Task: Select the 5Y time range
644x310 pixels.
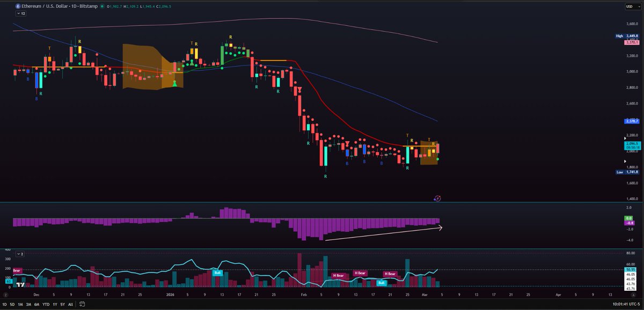Action: coord(62,304)
